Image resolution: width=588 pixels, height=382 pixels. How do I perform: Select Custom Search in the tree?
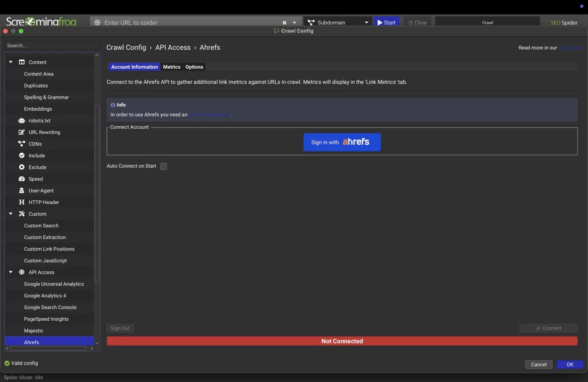click(x=41, y=226)
